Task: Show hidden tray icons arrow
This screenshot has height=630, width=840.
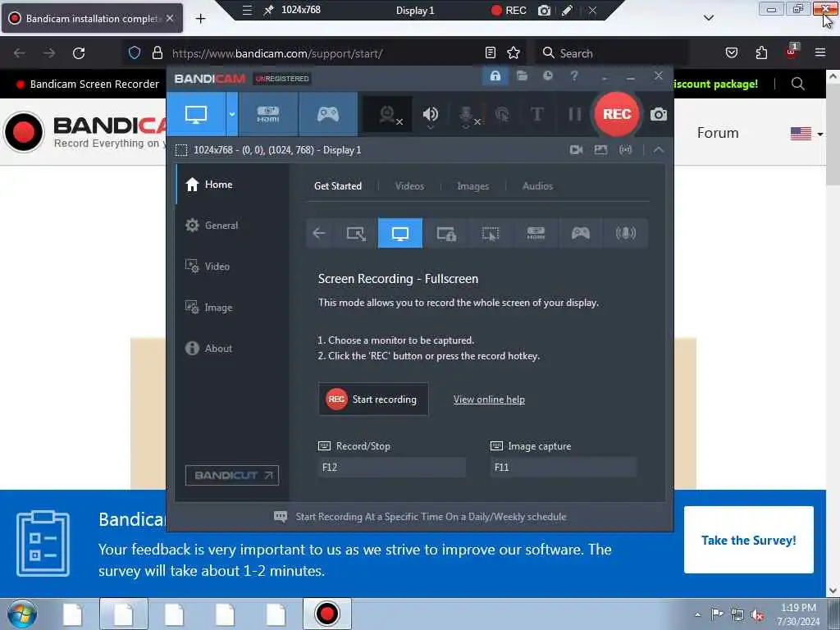Action: pyautogui.click(x=697, y=614)
